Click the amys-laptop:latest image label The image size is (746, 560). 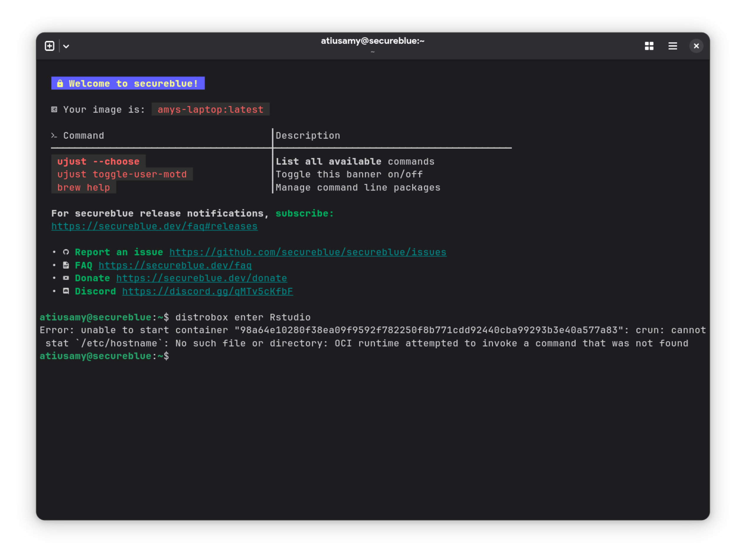[210, 109]
